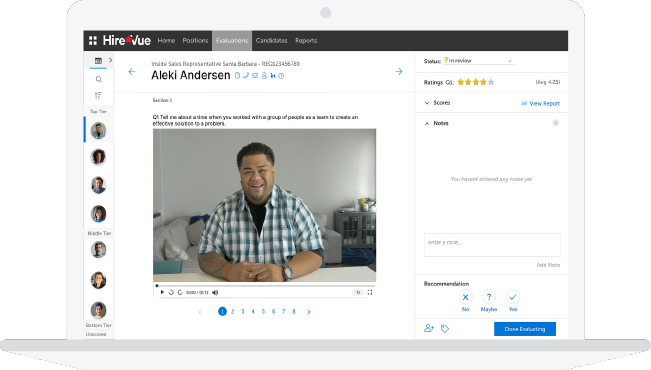Rate Q1 five stars

tap(491, 82)
